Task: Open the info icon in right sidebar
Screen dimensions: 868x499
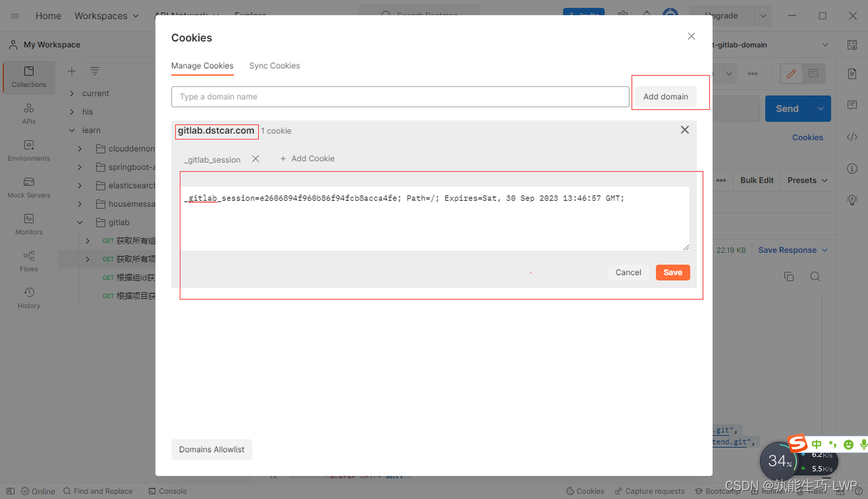Action: tap(852, 168)
